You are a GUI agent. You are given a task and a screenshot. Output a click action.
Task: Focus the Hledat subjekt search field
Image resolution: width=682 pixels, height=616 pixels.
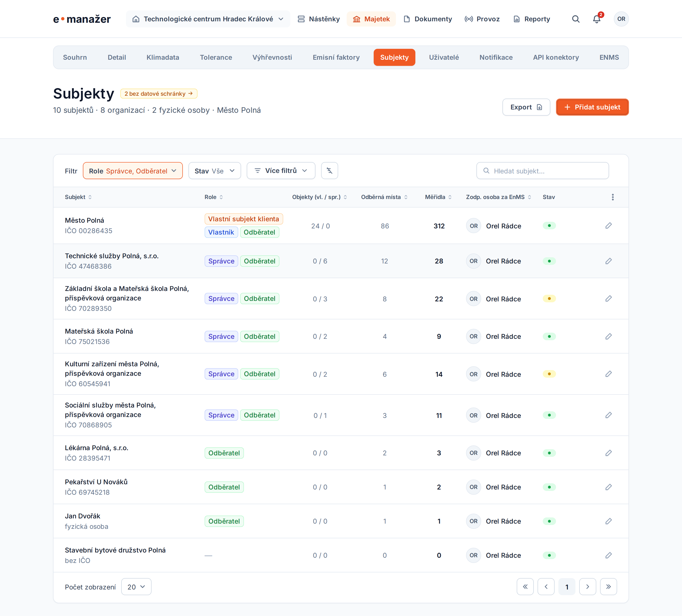tap(542, 171)
